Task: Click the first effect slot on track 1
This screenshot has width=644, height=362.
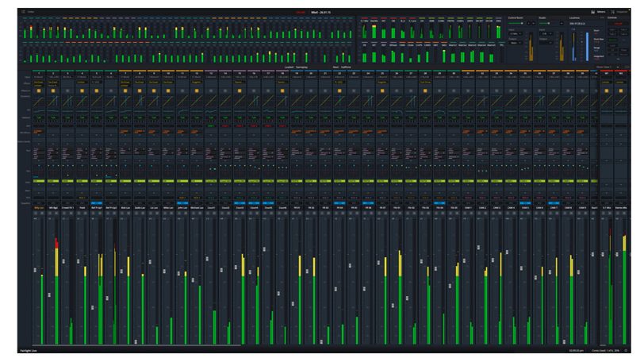Action: [39, 81]
